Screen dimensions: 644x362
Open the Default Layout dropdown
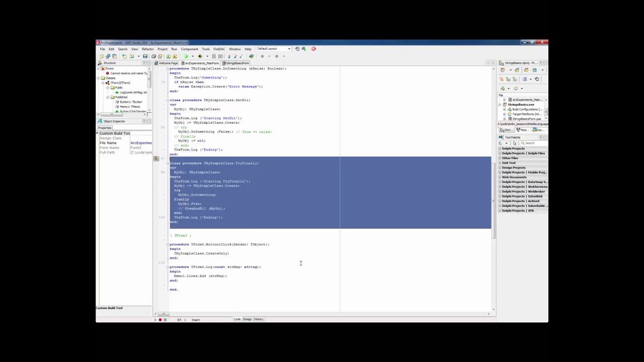274,49
